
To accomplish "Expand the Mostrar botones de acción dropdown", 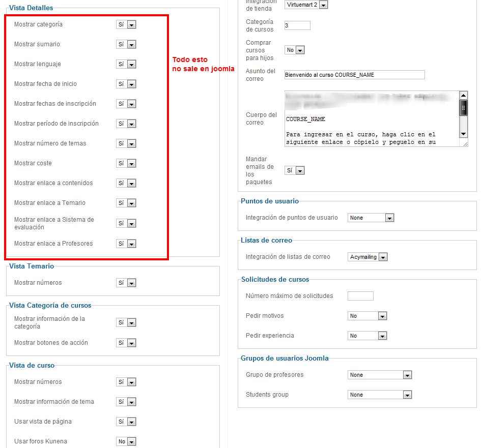I will [x=126, y=343].
